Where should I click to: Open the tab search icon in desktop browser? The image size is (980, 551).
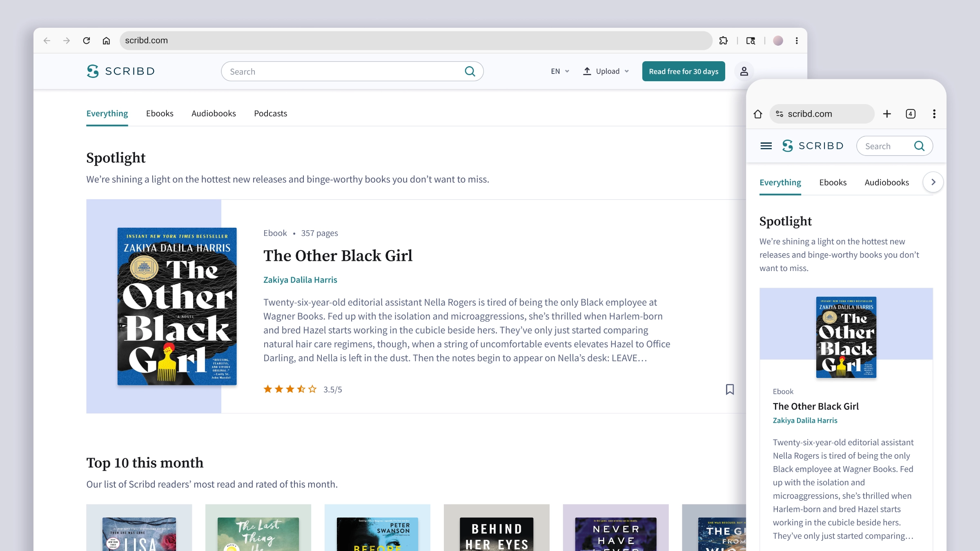751,40
